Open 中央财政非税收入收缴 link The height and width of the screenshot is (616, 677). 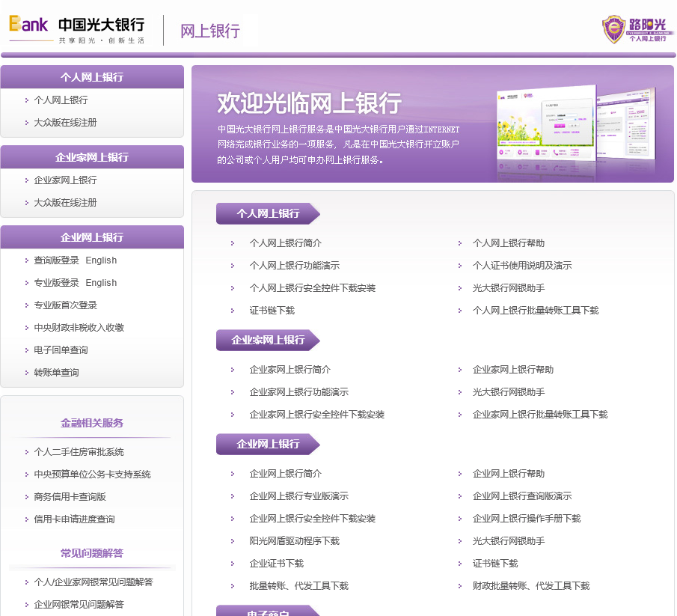(x=79, y=328)
